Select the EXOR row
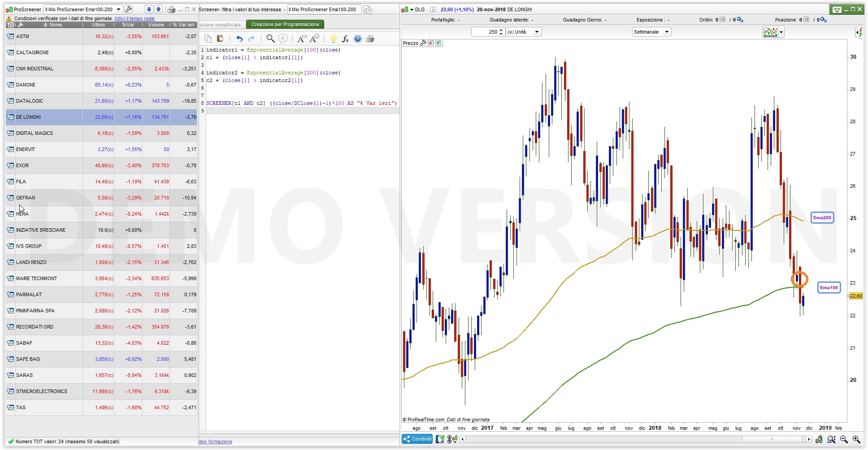The image size is (868, 450). tap(101, 165)
